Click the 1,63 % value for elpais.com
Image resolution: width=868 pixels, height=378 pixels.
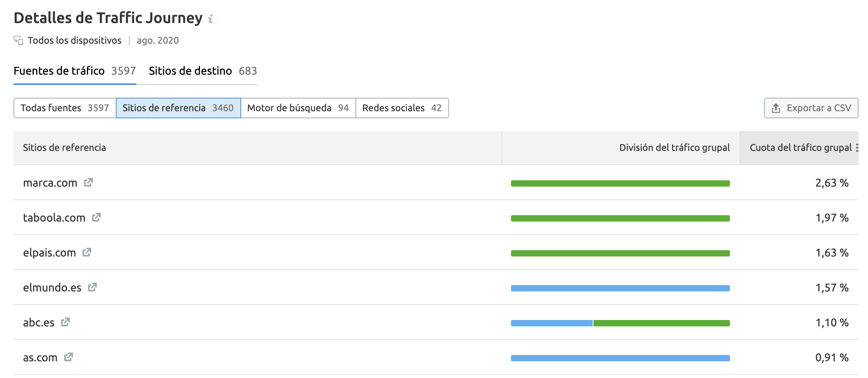832,253
